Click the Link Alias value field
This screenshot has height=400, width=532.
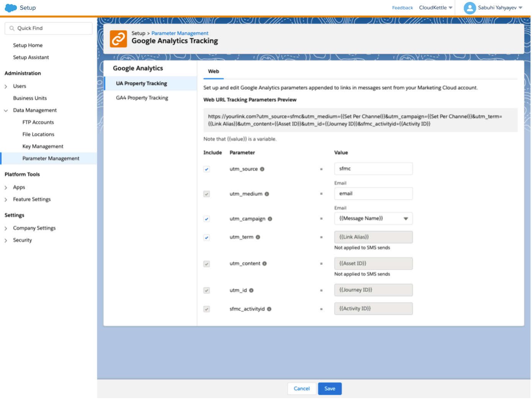374,237
